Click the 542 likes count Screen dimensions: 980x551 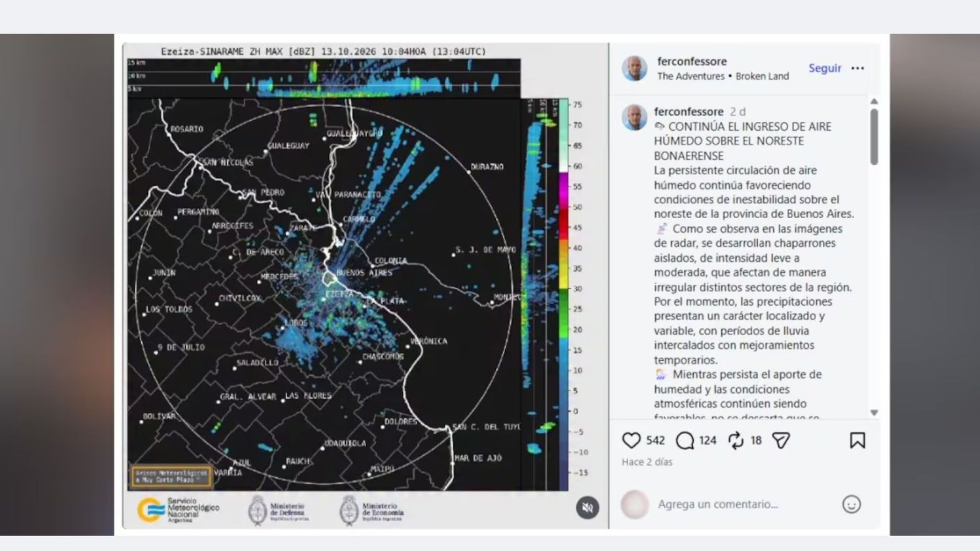coord(655,440)
